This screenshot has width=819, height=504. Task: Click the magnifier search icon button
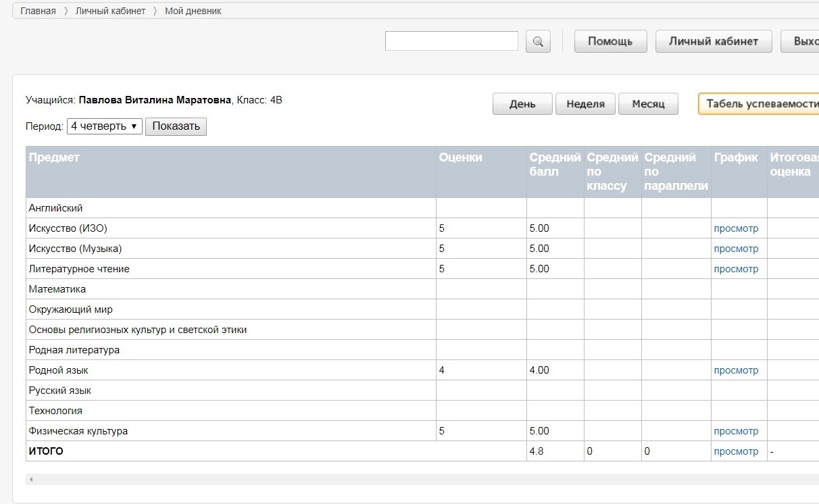[538, 41]
